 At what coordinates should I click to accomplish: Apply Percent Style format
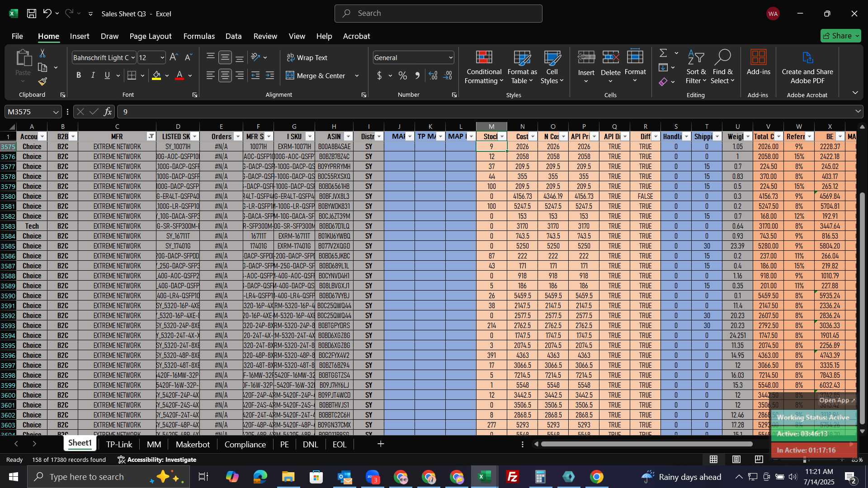pos(402,76)
